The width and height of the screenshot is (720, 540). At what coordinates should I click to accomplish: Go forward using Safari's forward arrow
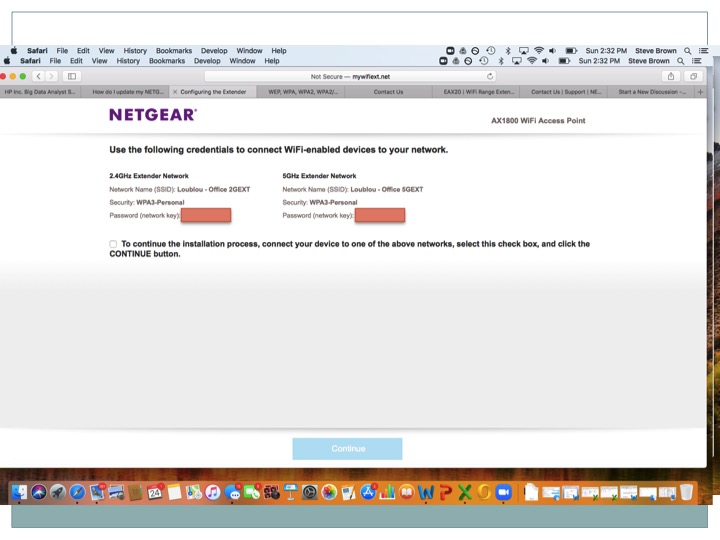click(x=51, y=76)
